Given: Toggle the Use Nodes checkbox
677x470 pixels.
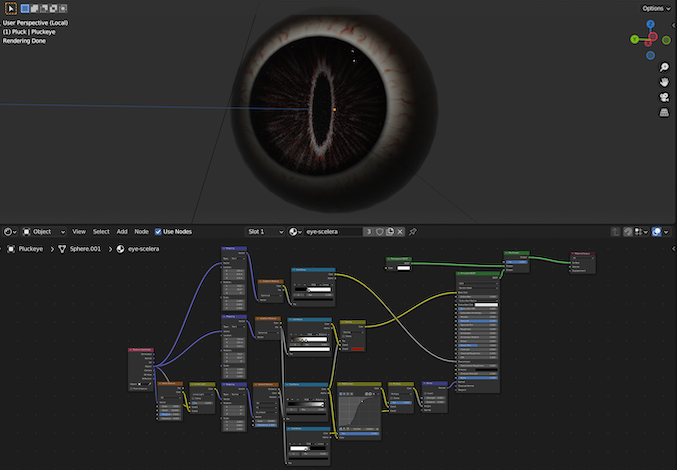Looking at the screenshot, I should click(x=159, y=231).
